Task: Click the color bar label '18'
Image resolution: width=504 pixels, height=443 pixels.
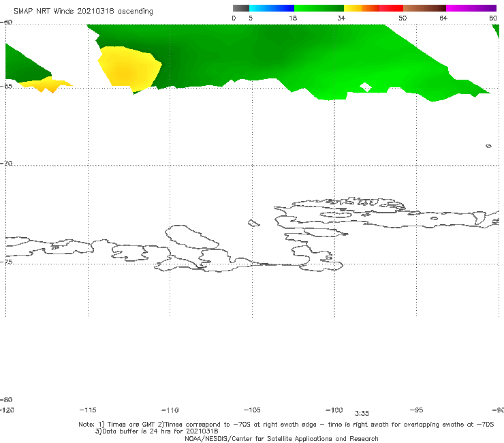Action: click(x=293, y=18)
